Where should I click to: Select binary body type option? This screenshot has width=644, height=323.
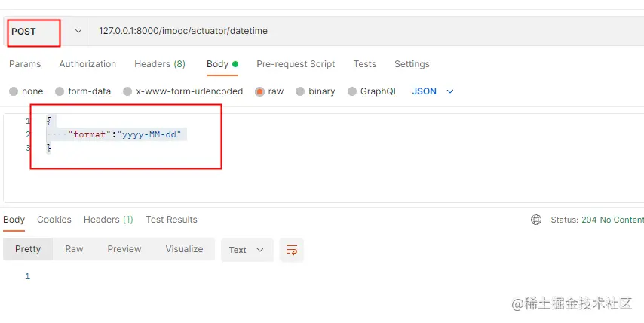coord(301,91)
